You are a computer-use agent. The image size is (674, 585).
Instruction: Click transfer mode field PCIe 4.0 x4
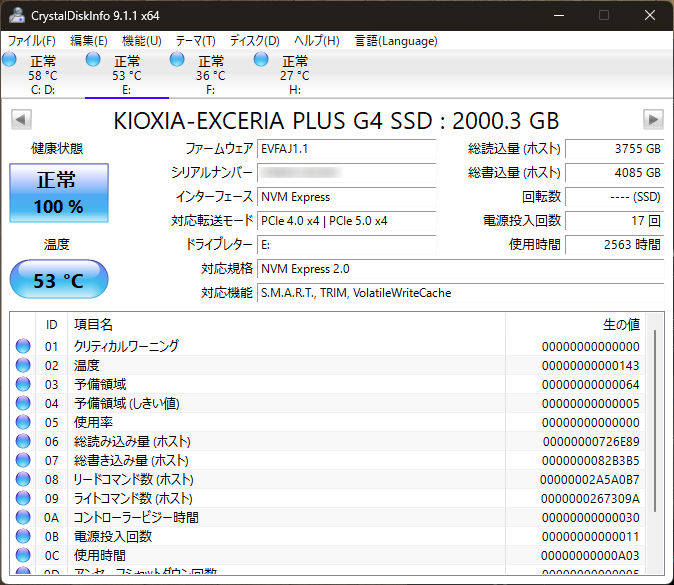[x=346, y=221]
